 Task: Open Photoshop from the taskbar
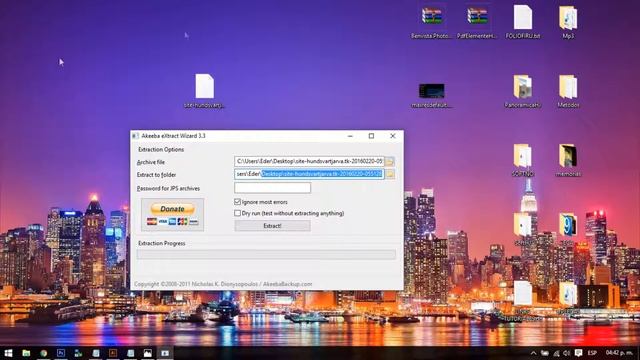61,353
